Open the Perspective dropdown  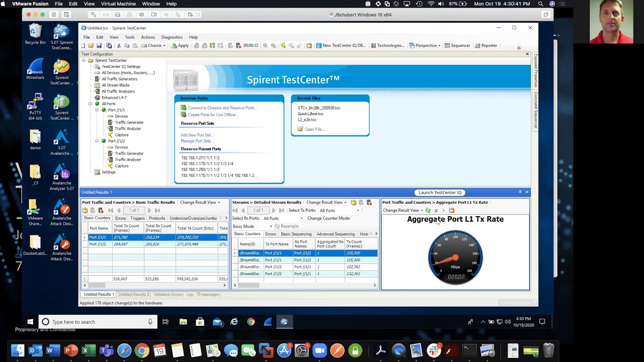[425, 45]
